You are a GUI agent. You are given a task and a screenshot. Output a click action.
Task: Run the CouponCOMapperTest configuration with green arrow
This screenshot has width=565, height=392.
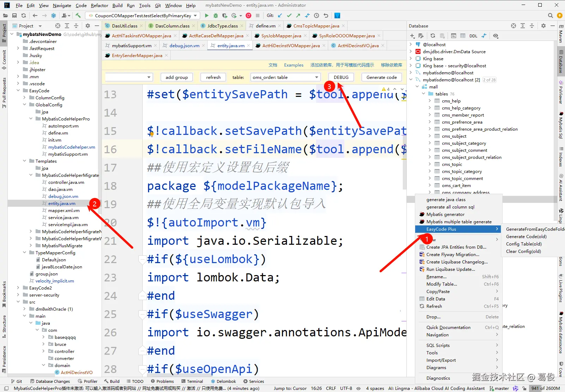(207, 15)
